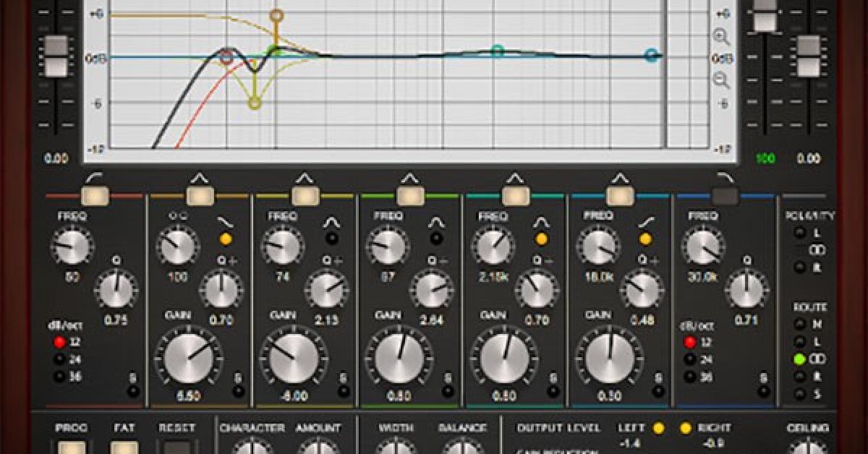Click the teal EQ node on the curve
The width and height of the screenshot is (868, 454).
(497, 51)
